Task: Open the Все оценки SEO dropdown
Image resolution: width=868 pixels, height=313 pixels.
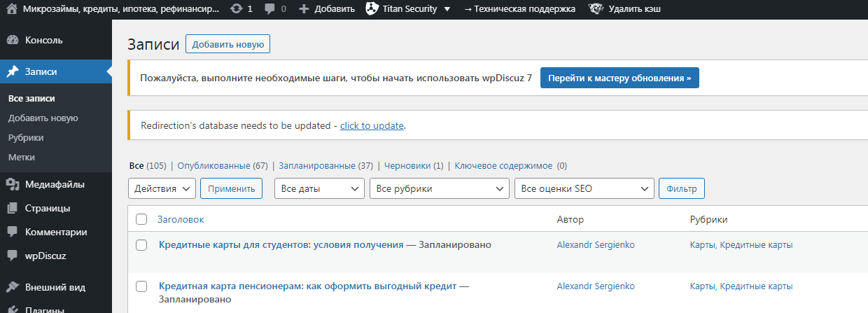Action: coord(584,188)
